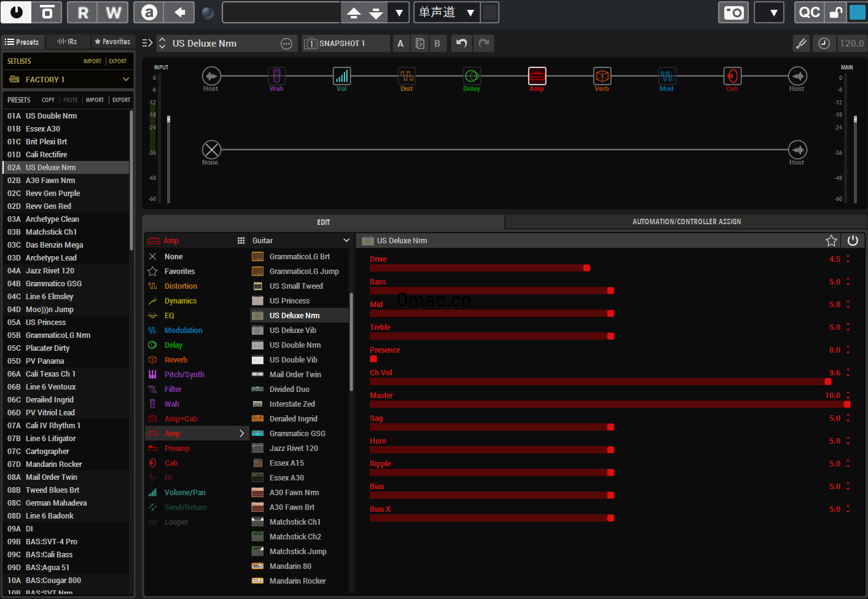
Task: Mark US Deluxe Nrm as favorite star
Action: click(831, 241)
